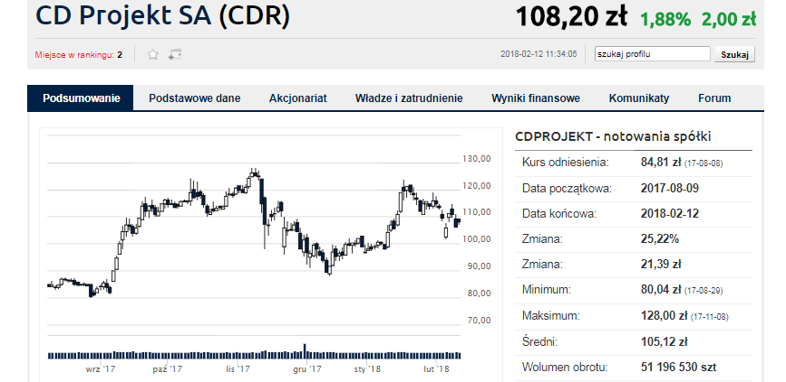This screenshot has width=786, height=382.
Task: Switch to Podstawowe dane tab
Action: click(x=194, y=98)
